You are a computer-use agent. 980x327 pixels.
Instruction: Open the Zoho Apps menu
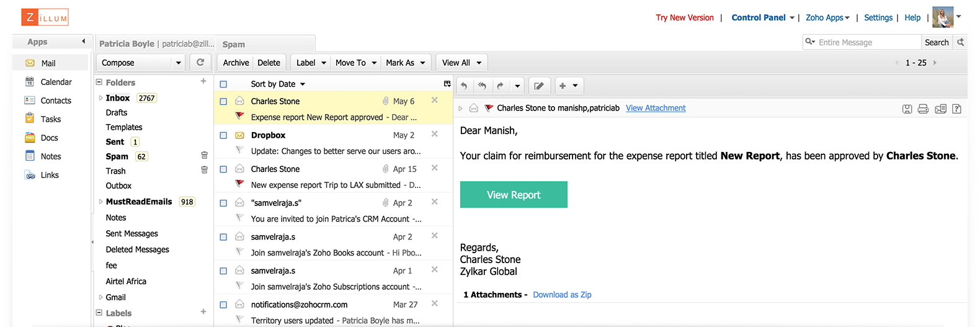[827, 17]
